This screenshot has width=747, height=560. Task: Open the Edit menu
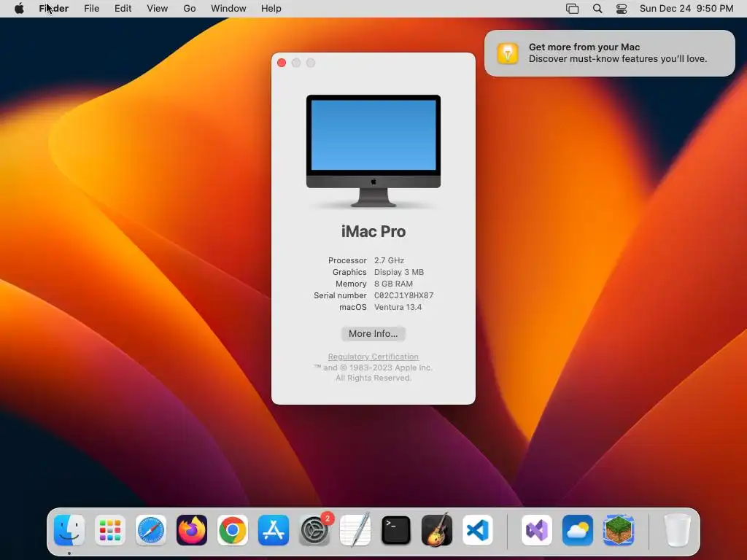(123, 9)
